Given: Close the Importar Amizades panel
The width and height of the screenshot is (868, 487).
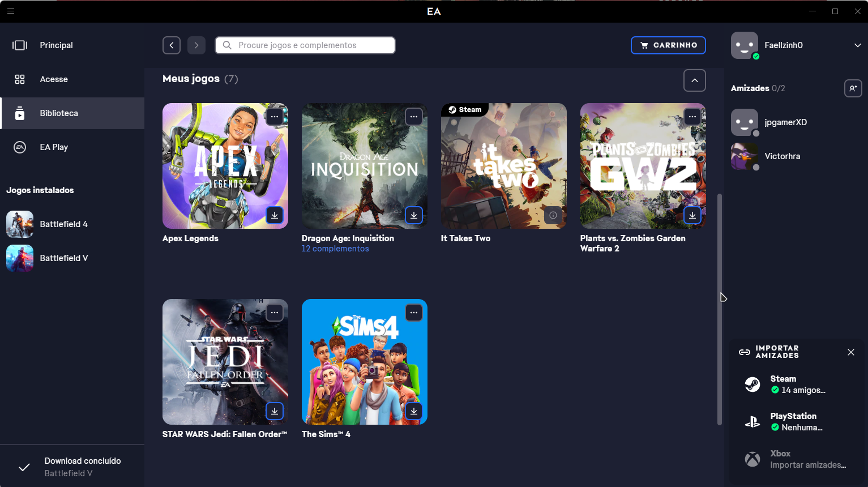Looking at the screenshot, I should [850, 352].
